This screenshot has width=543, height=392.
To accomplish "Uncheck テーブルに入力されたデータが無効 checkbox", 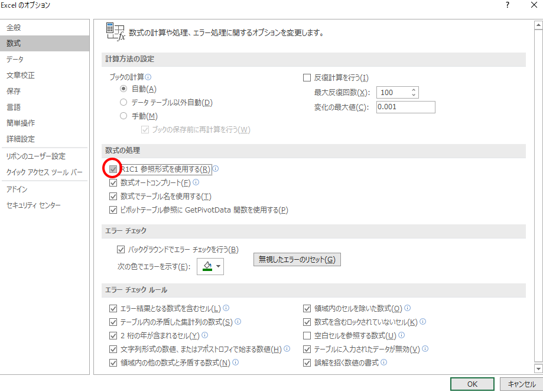I will 307,349.
